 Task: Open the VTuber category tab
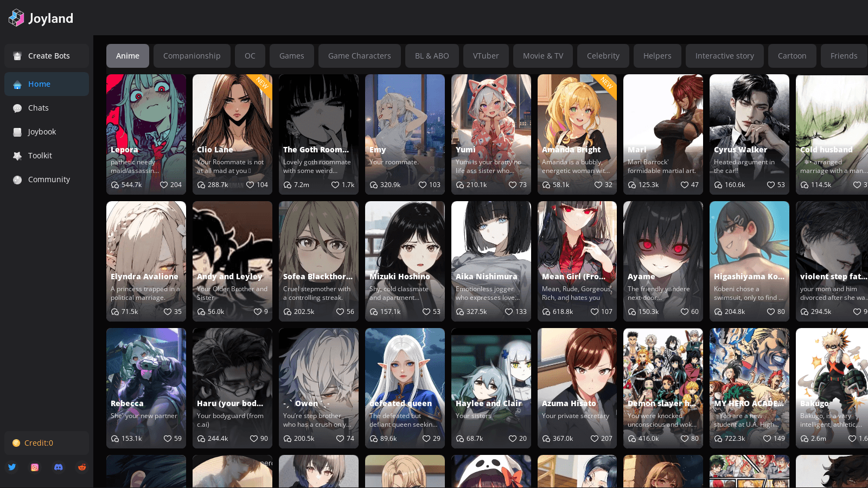[486, 56]
